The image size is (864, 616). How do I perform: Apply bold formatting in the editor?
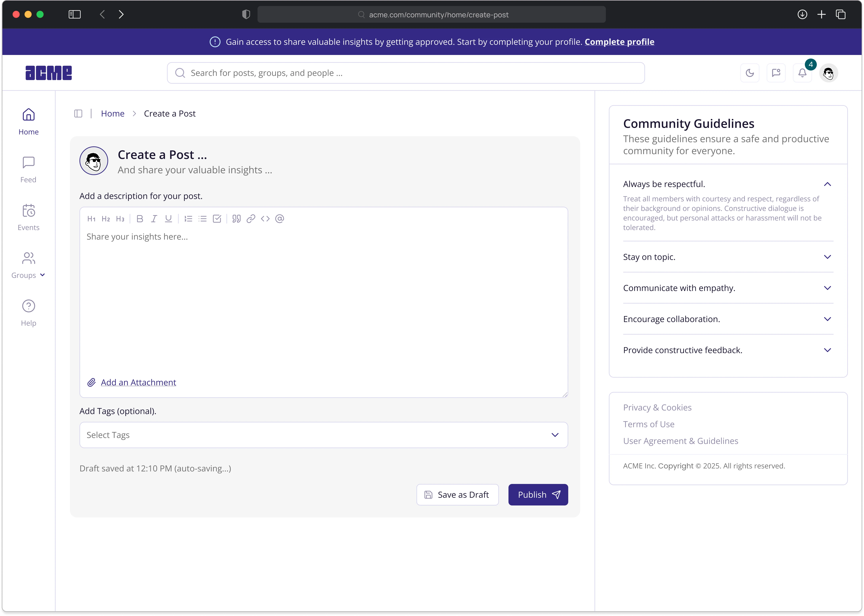140,218
